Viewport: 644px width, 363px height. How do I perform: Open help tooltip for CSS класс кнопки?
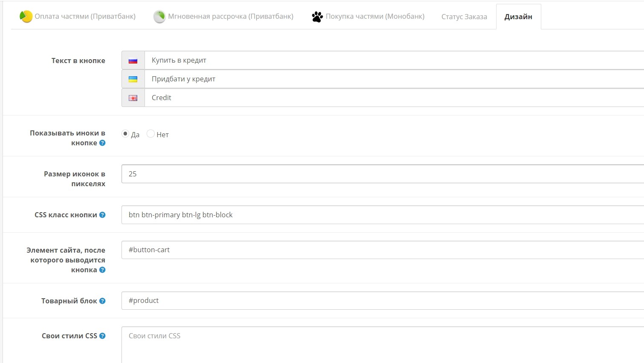pos(102,215)
